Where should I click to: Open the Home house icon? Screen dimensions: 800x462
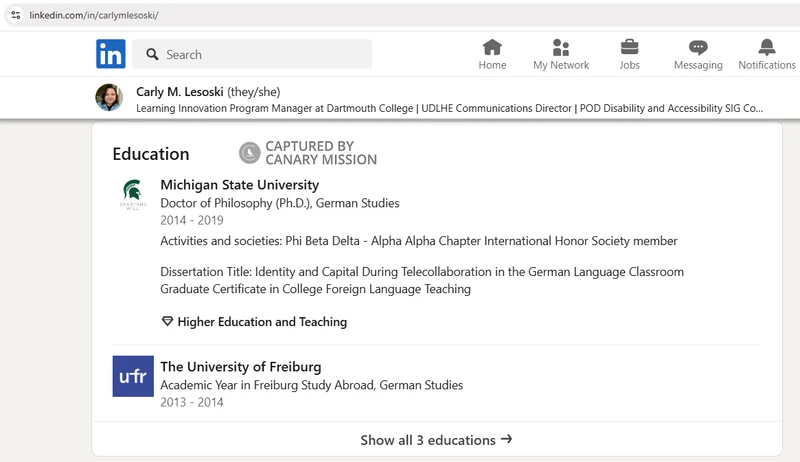[x=492, y=47]
